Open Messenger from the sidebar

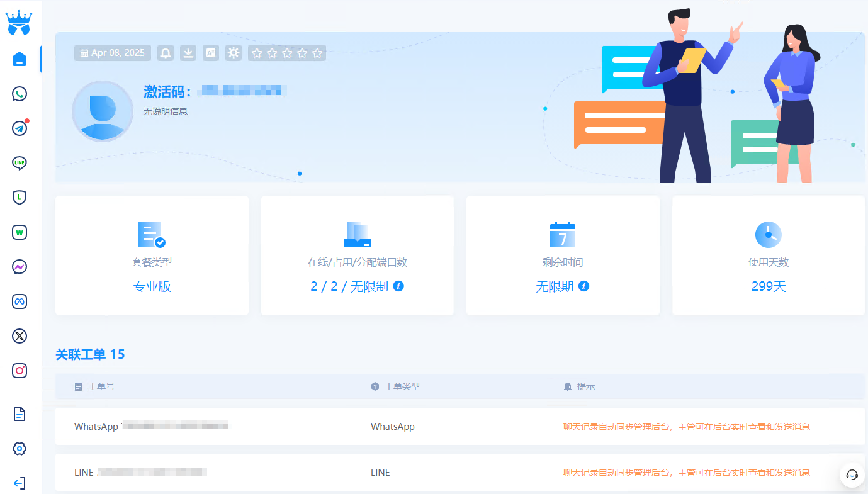(20, 267)
